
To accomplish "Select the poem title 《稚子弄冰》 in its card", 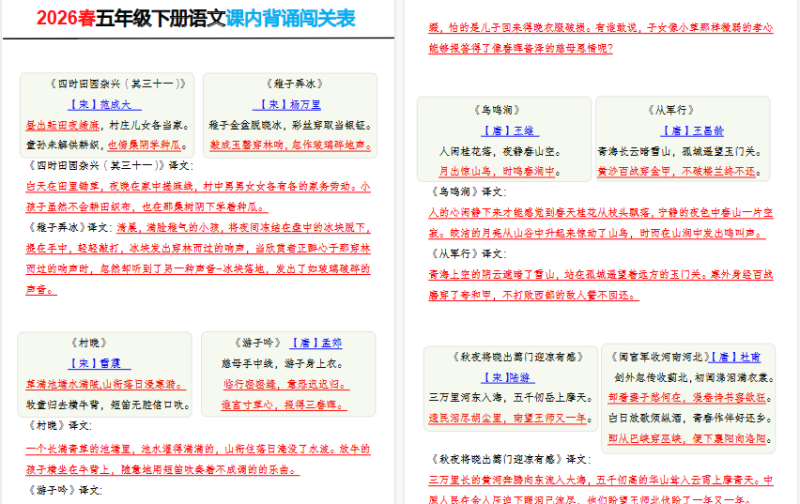I will pos(294,84).
